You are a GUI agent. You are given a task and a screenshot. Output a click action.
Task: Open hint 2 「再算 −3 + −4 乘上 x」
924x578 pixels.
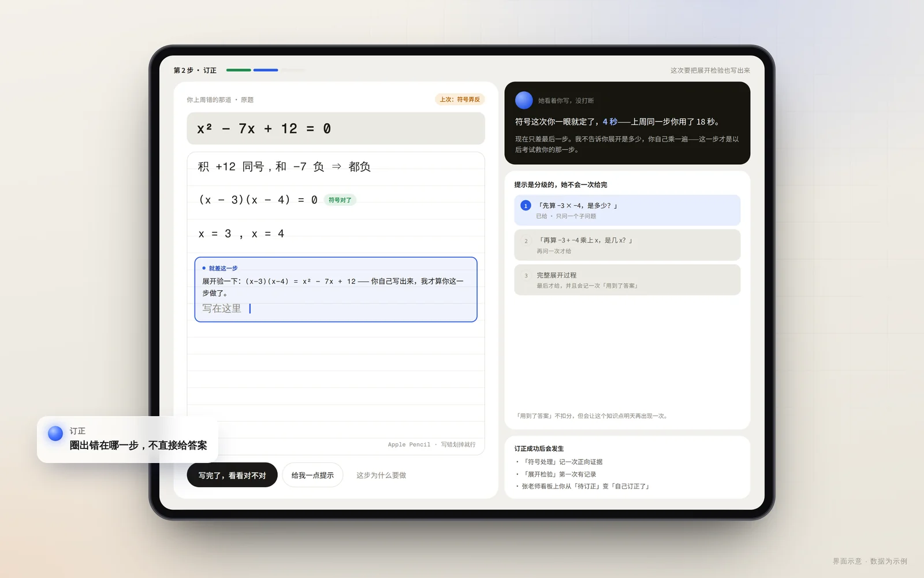(x=627, y=245)
